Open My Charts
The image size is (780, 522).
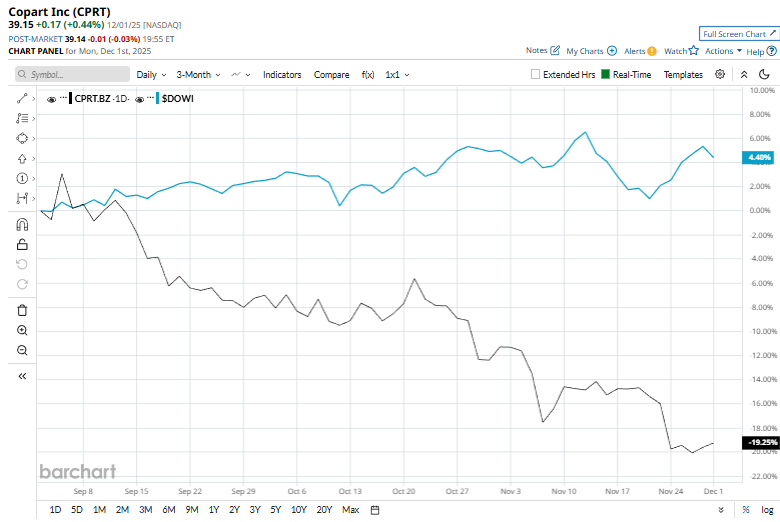591,51
